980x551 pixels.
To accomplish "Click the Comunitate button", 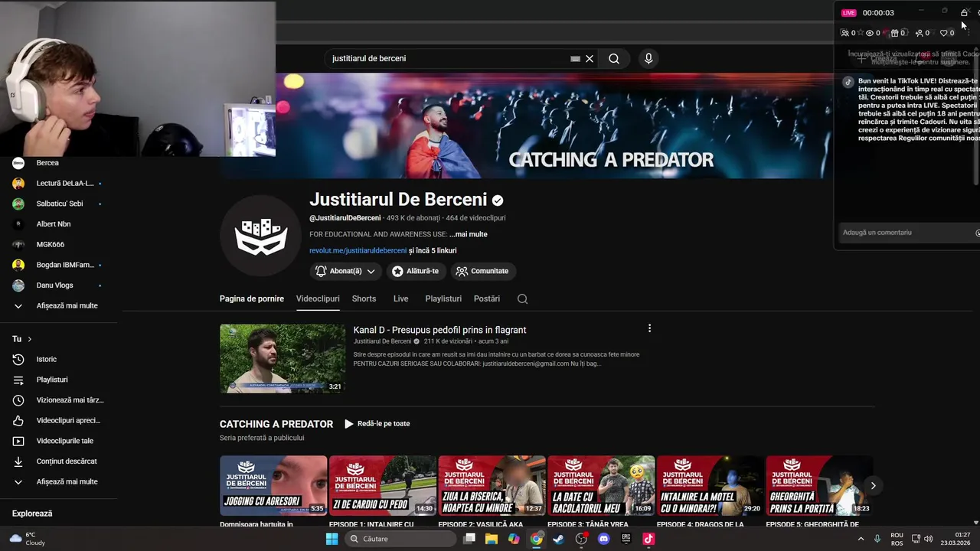I will pos(482,271).
